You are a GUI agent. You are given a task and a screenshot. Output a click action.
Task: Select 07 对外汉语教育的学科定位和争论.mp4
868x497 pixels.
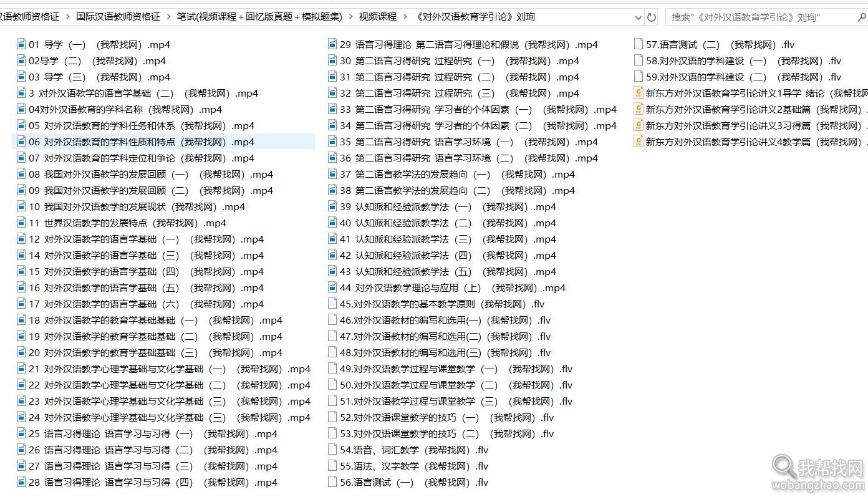coord(141,158)
